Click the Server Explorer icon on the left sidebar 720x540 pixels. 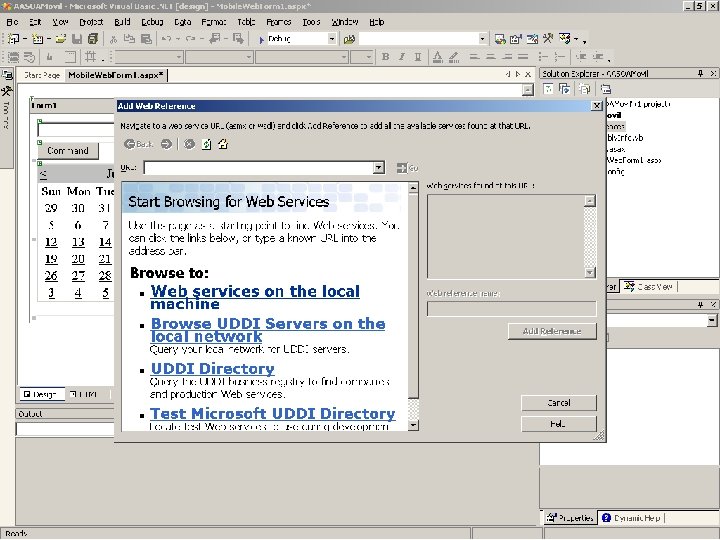pyautogui.click(x=7, y=74)
